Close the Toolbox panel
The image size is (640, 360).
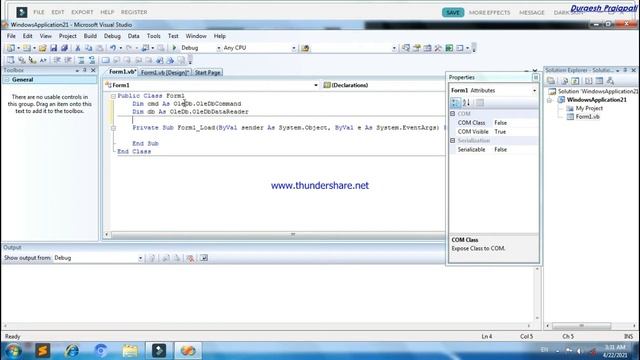tap(93, 70)
